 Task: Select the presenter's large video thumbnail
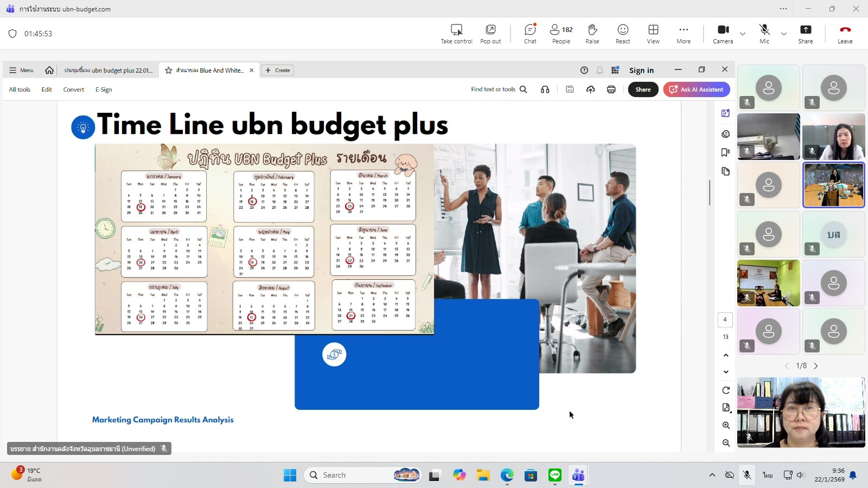coord(801,413)
